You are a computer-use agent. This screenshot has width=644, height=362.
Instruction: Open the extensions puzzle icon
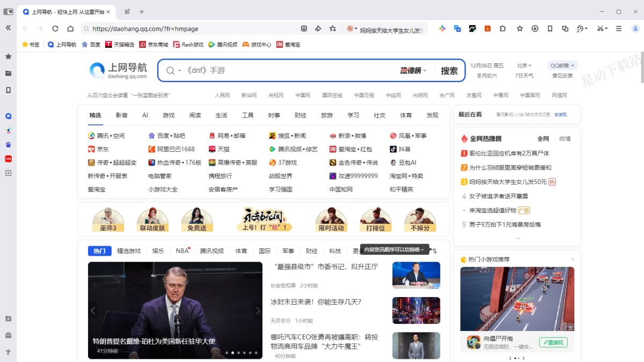click(x=502, y=28)
